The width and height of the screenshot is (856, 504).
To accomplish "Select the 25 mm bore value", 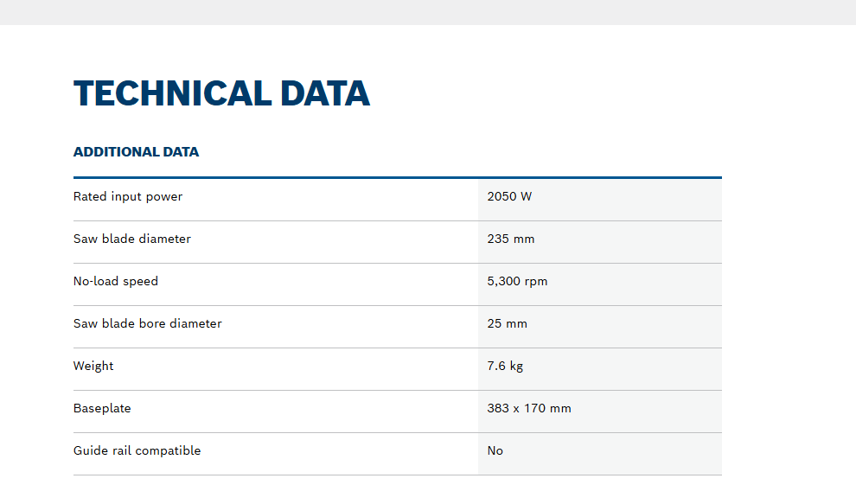I will pos(507,323).
